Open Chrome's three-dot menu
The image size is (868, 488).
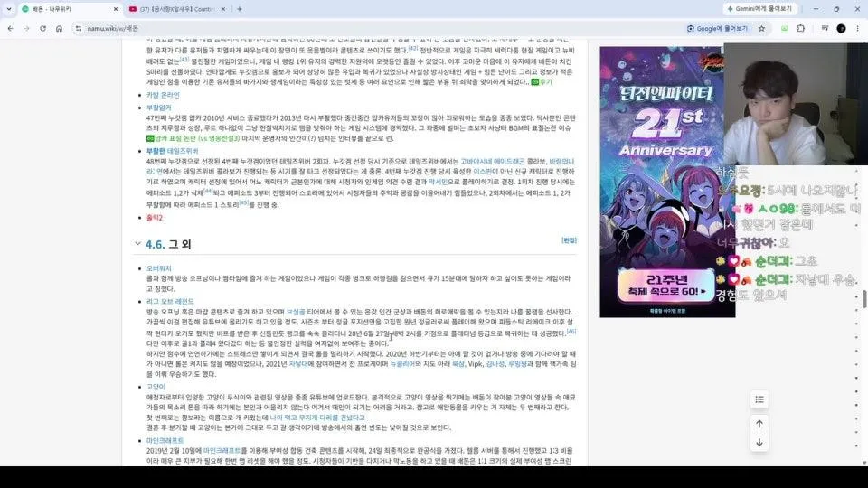point(857,28)
